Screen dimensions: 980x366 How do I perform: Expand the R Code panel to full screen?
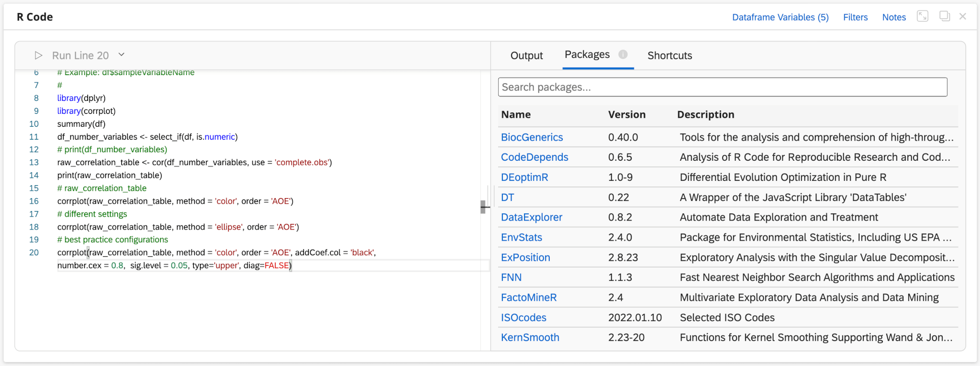point(923,16)
